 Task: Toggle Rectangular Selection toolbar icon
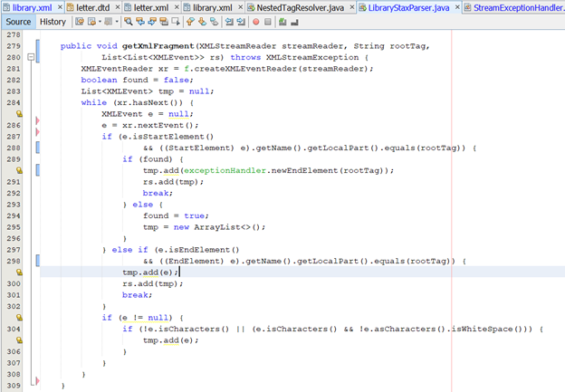(x=176, y=22)
